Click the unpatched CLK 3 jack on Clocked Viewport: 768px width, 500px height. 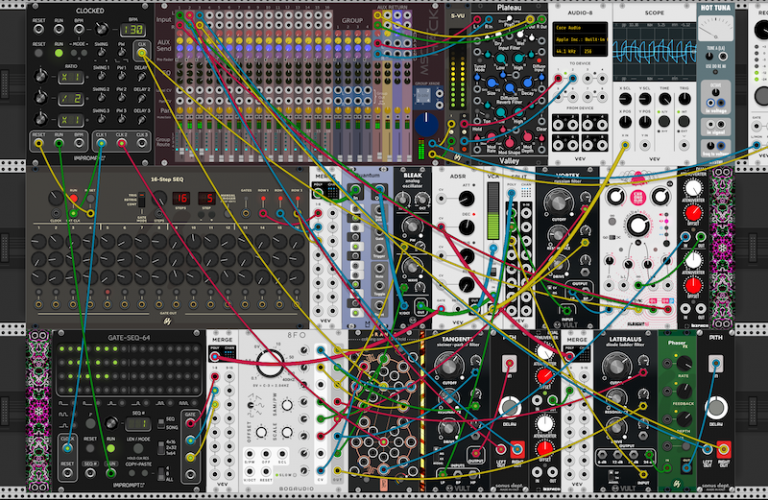click(142, 143)
